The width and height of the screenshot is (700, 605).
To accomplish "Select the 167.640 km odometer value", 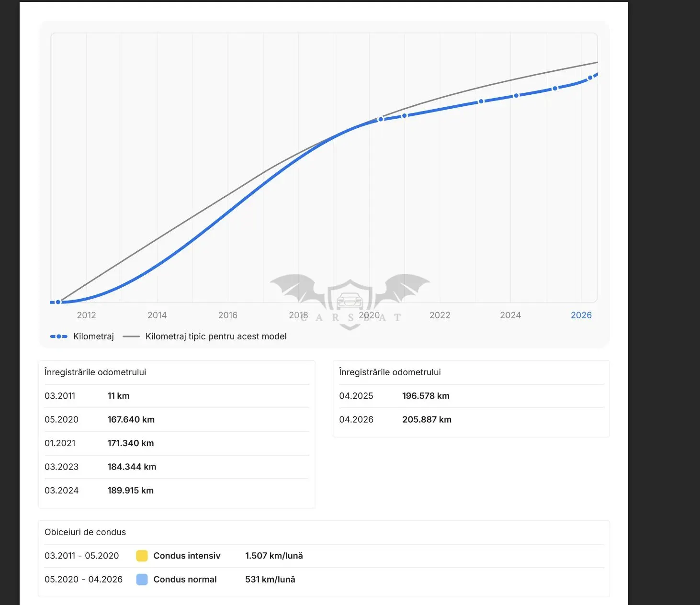I will click(131, 420).
